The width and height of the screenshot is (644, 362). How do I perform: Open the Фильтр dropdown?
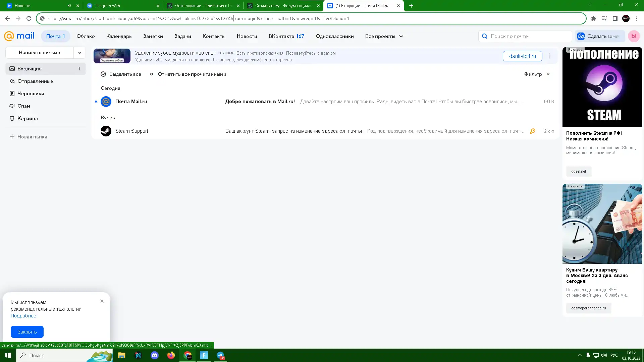pyautogui.click(x=537, y=74)
